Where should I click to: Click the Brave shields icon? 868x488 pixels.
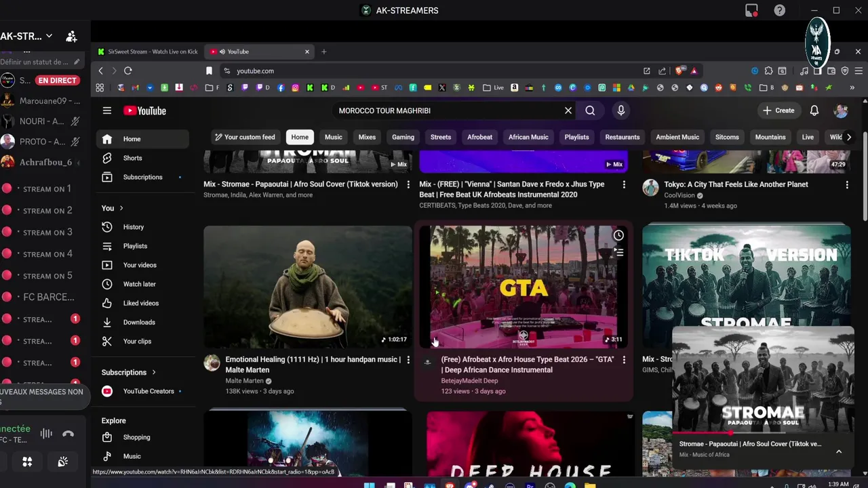point(679,70)
